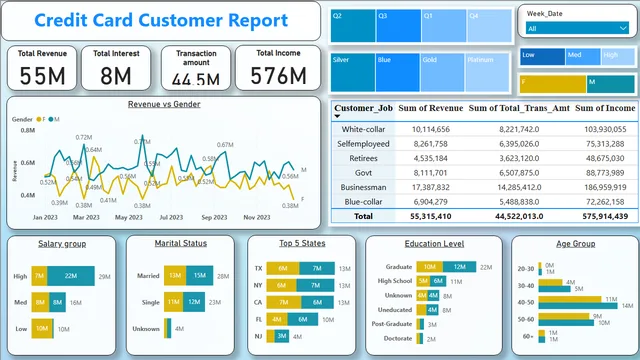Screen dimensions: 640x360
Task: Select the Q4 quarter slicer tile
Action: click(x=489, y=26)
